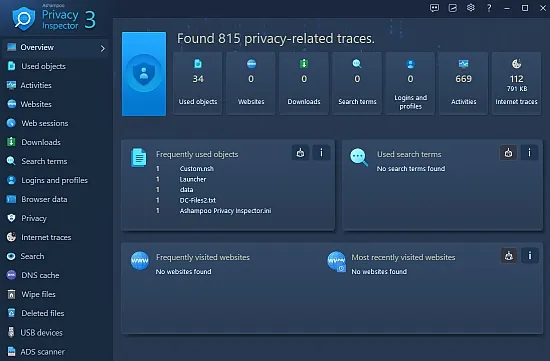Screen dimensions: 550x361
Task: Open the Websites tile showing 0
Action: (251, 83)
